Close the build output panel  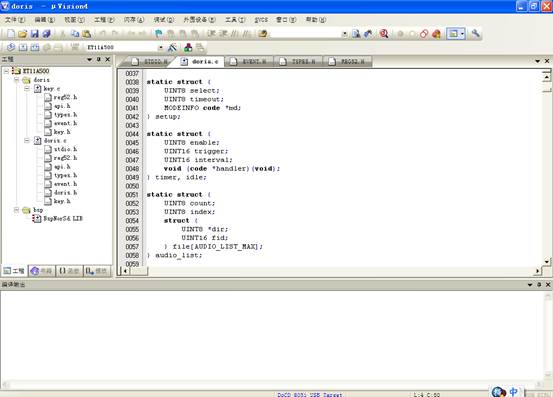(548, 285)
